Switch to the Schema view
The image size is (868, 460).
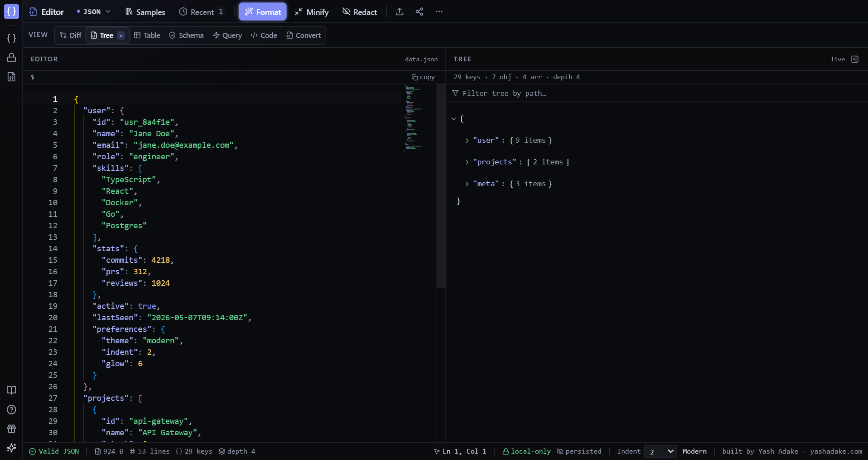point(186,35)
